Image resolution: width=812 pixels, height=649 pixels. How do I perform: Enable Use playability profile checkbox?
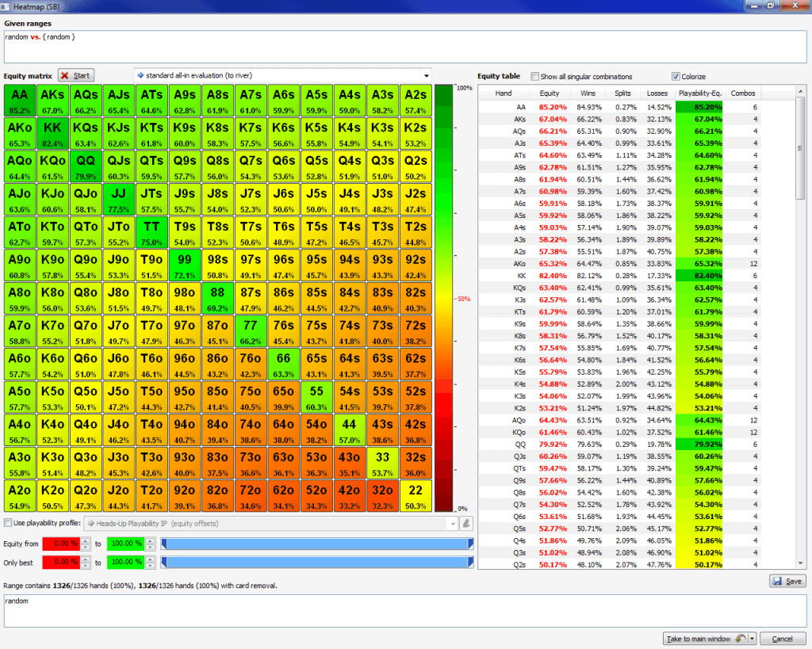(8, 523)
